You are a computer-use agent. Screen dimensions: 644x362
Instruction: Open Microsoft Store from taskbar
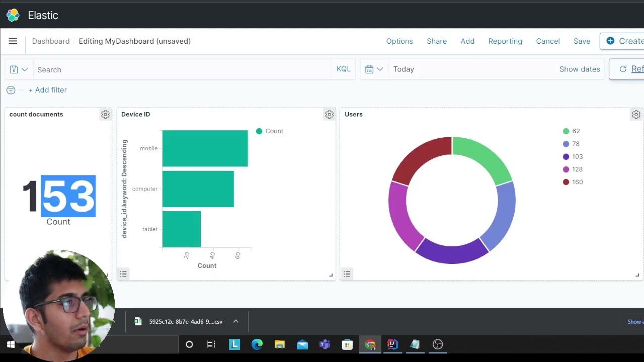347,344
